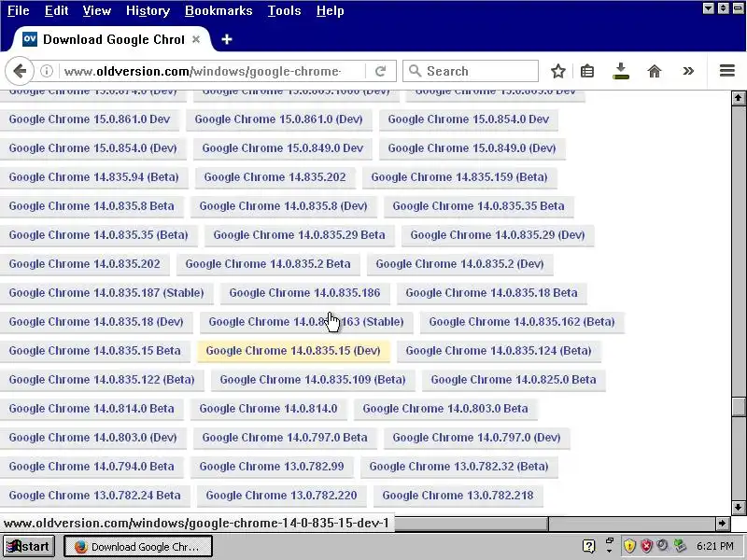
Task: Go to the Home page icon
Action: pyautogui.click(x=655, y=71)
